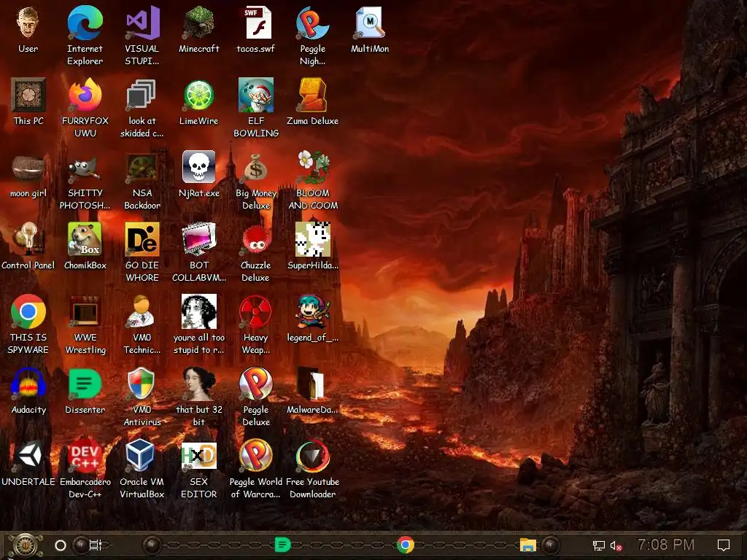Select the BOT COLLABVM... icon
Image resolution: width=747 pixels, height=560 pixels.
[199, 239]
